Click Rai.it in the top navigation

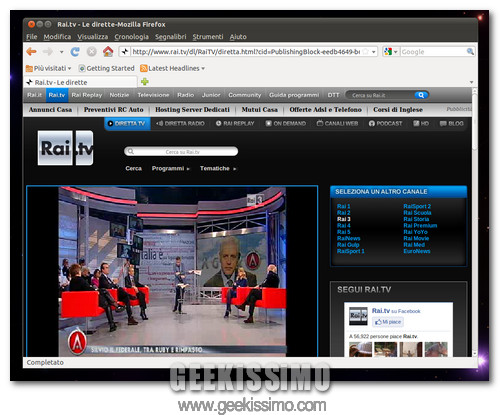[x=35, y=95]
